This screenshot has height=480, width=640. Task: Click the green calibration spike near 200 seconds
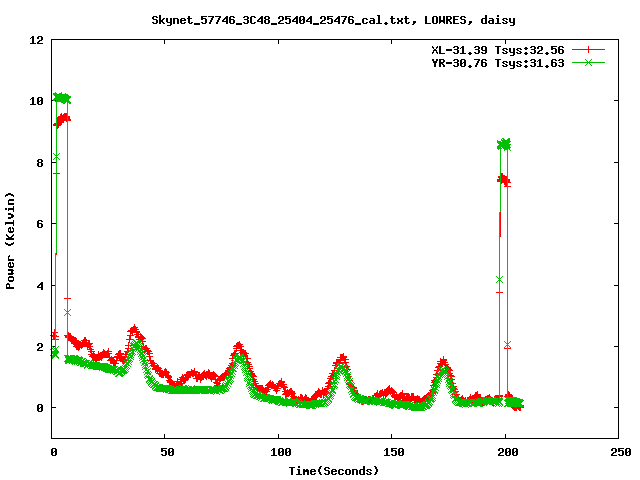(504, 144)
